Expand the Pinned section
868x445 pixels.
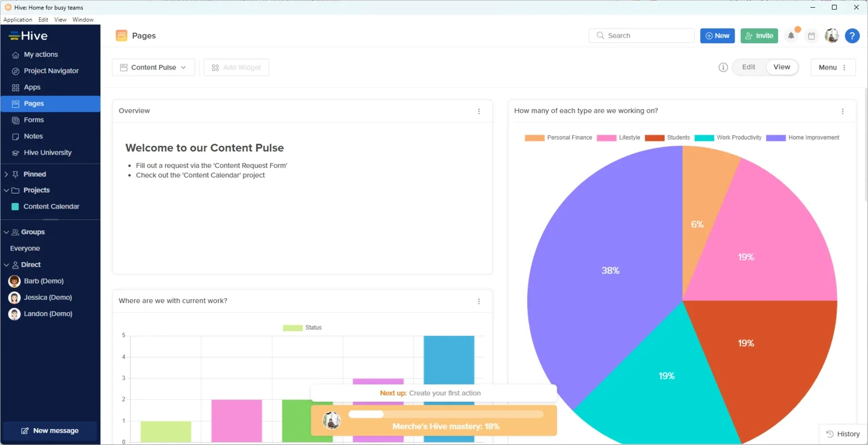(6, 174)
